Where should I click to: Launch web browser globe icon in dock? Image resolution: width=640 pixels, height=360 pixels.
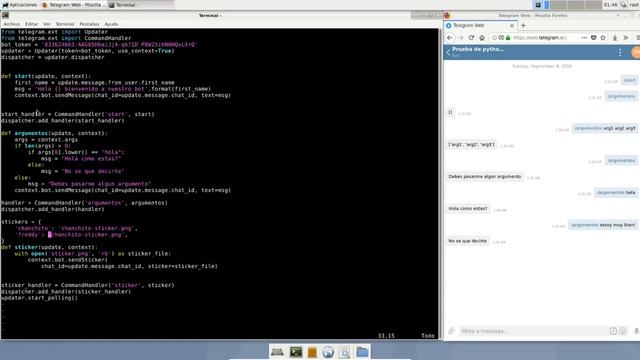[328, 352]
